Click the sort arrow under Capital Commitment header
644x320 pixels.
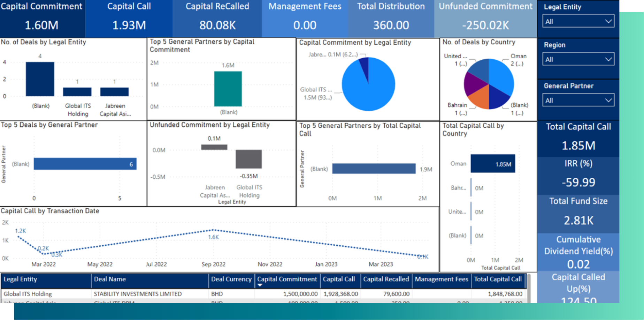click(x=260, y=285)
